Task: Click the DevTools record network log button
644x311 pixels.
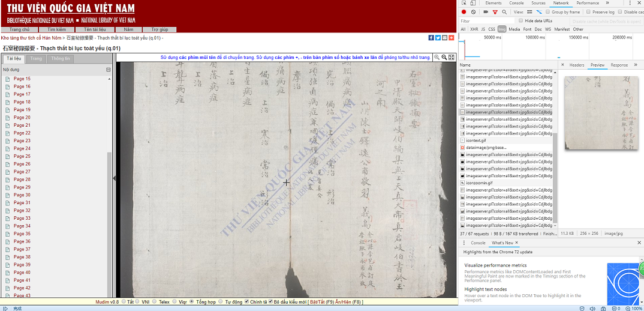Action: click(464, 12)
